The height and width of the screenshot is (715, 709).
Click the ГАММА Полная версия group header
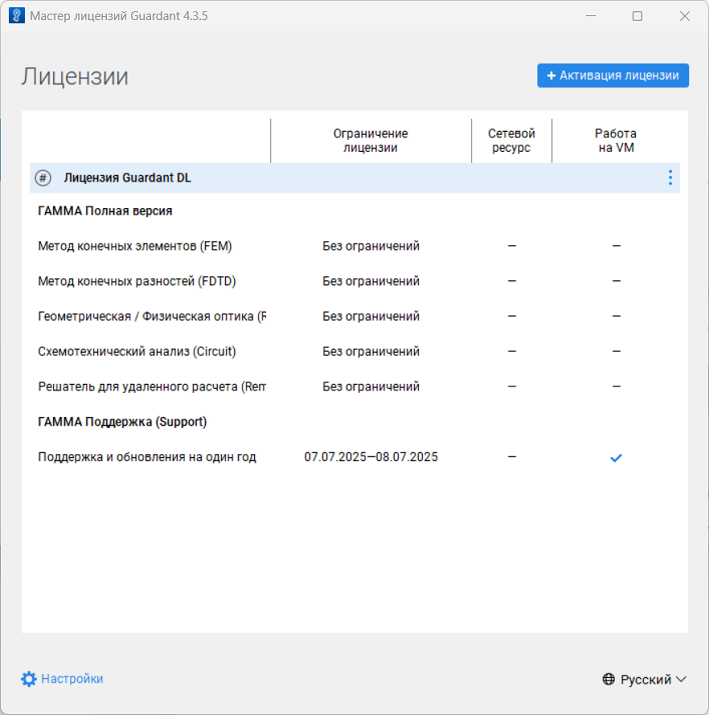tap(105, 211)
